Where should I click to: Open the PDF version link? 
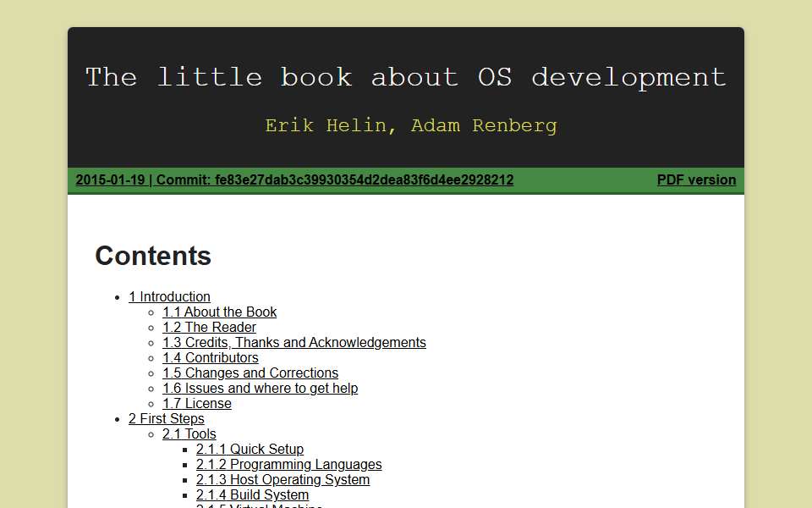coord(696,179)
